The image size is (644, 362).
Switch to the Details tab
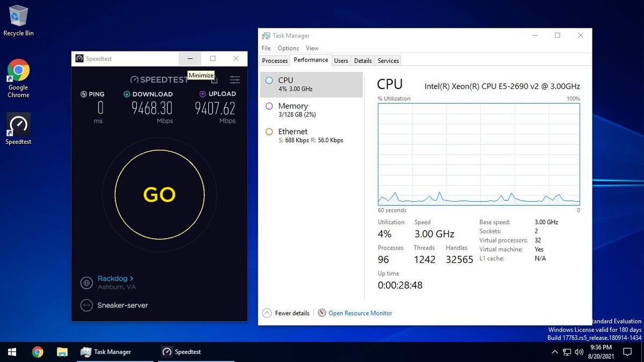(x=363, y=61)
